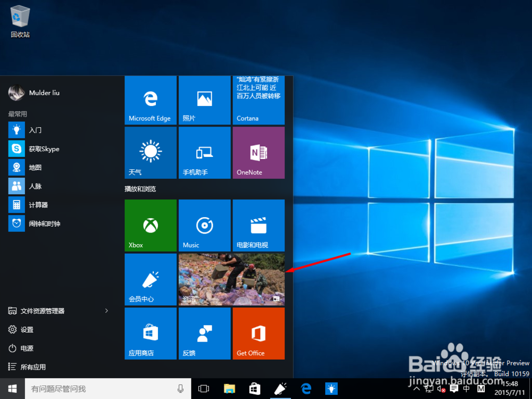The height and width of the screenshot is (399, 532).
Task: Open Task View on the taskbar
Action: point(204,388)
